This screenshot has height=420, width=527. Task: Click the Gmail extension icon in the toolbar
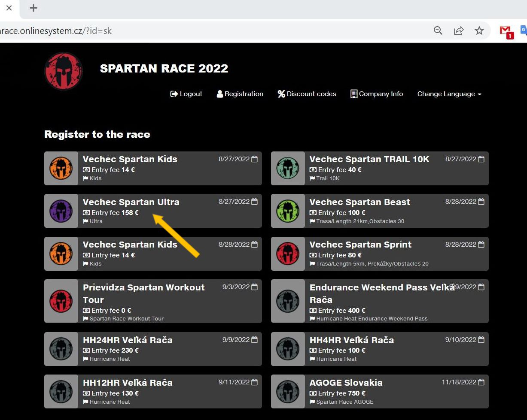coord(506,31)
